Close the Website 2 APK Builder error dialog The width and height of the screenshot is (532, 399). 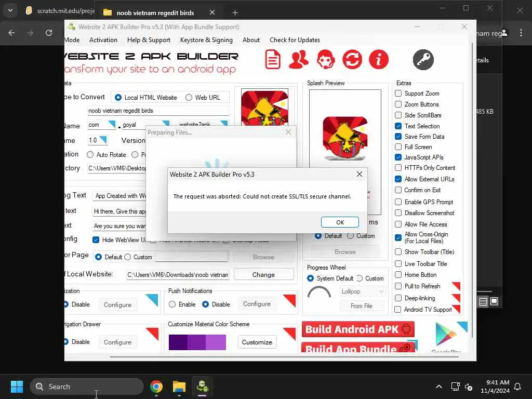(360, 174)
